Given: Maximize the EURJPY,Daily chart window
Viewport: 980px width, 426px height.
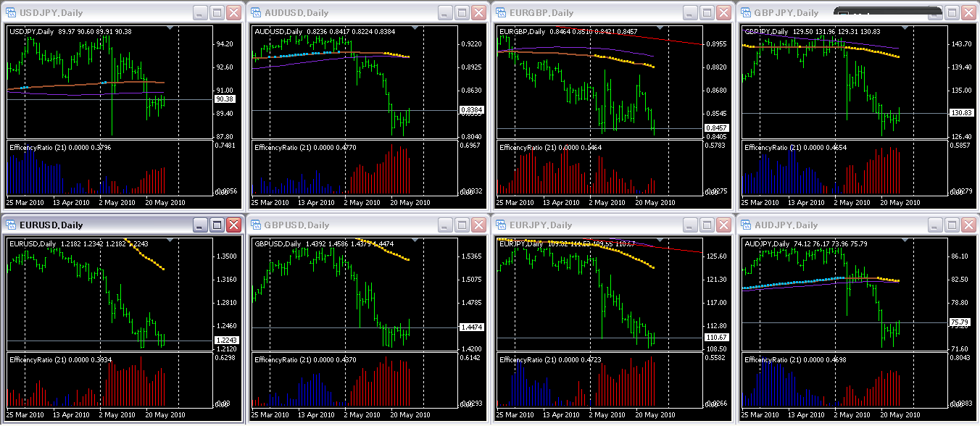Looking at the screenshot, I should pos(707,225).
